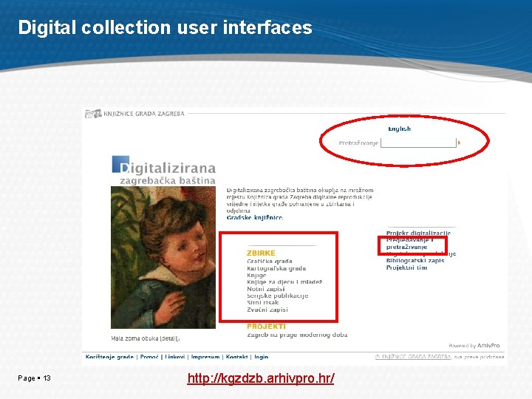Click the Powered by ArhivPro text
532x399 pixels.
(474, 346)
